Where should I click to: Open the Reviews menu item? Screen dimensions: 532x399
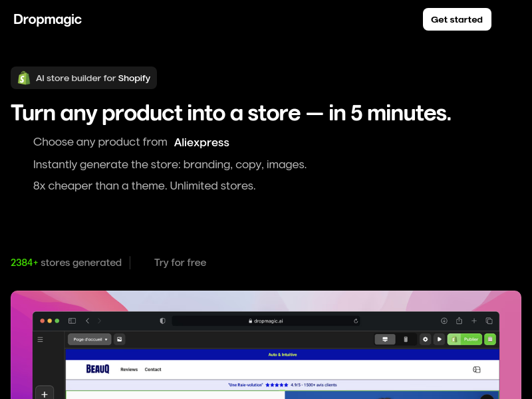pyautogui.click(x=129, y=369)
